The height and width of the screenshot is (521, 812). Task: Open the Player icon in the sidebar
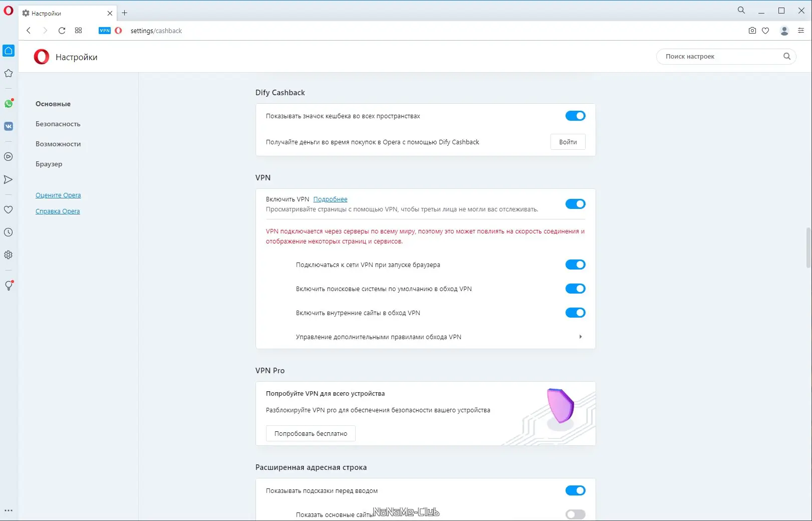9,157
